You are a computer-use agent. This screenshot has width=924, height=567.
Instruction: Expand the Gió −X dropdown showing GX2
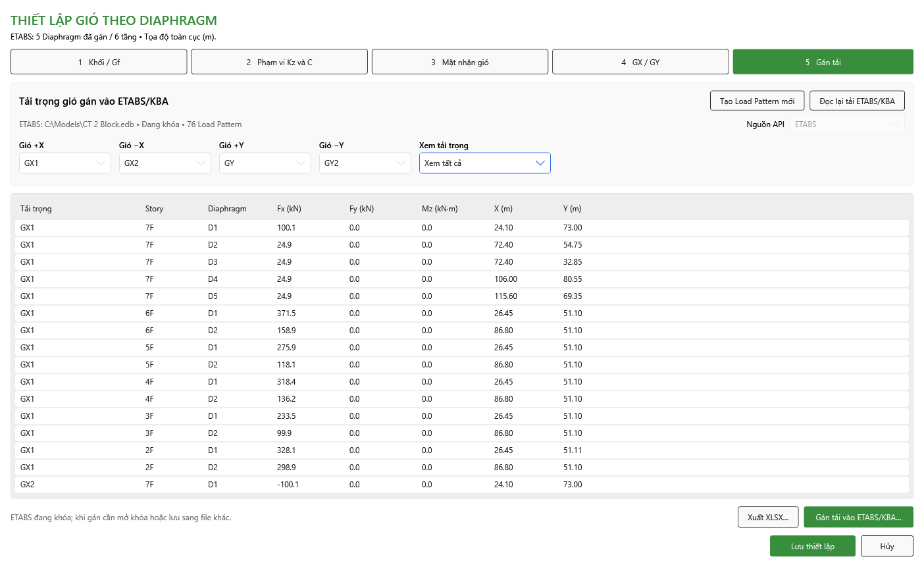pyautogui.click(x=165, y=163)
